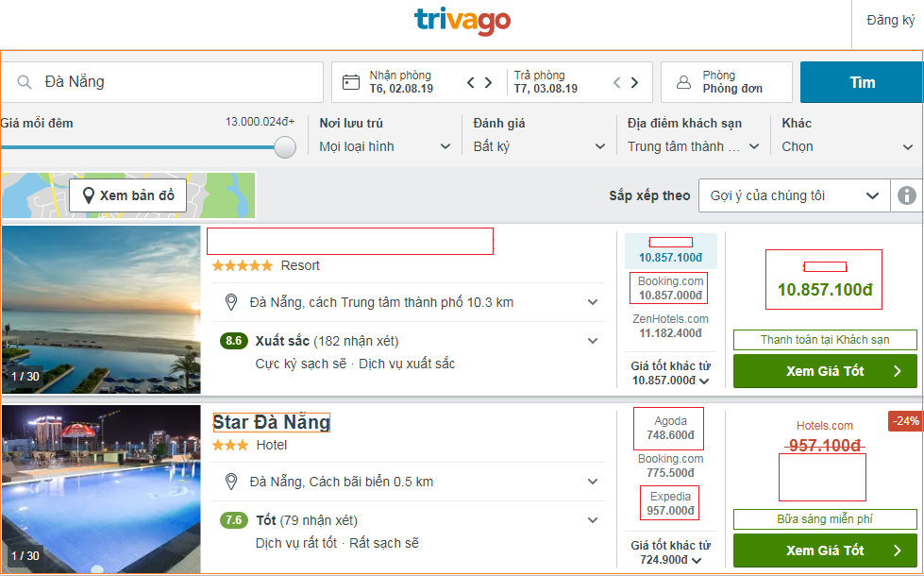Open the Phòng đơn room selector

[x=727, y=82]
